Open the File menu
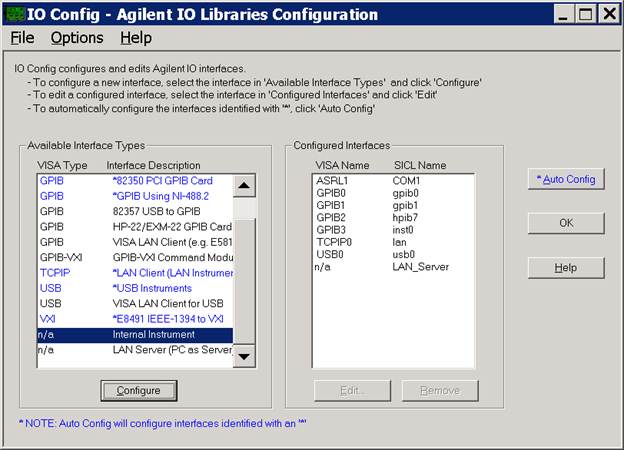 (22, 38)
